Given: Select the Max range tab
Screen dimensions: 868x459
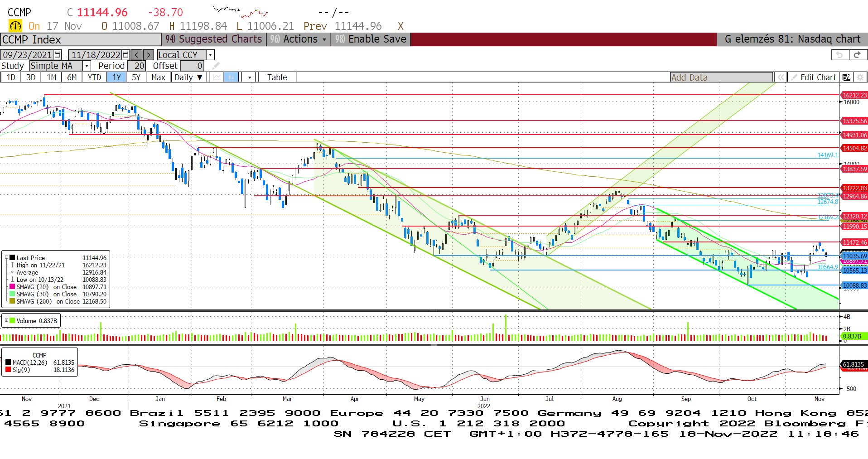Looking at the screenshot, I should point(158,77).
